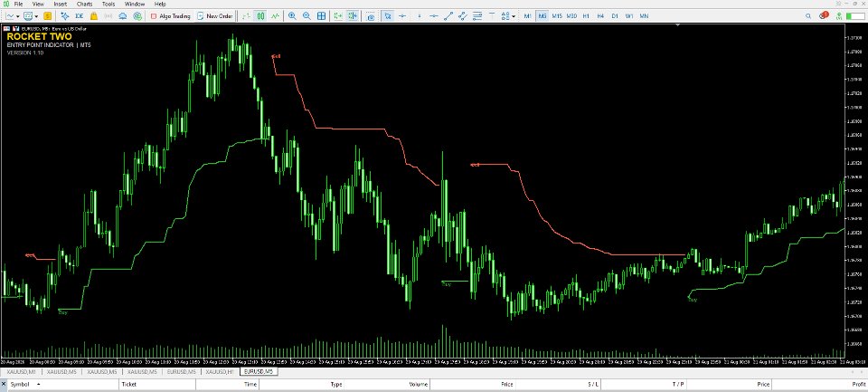Screen dimensions: 868x392
Task: Select the text label tool
Action: click(492, 16)
